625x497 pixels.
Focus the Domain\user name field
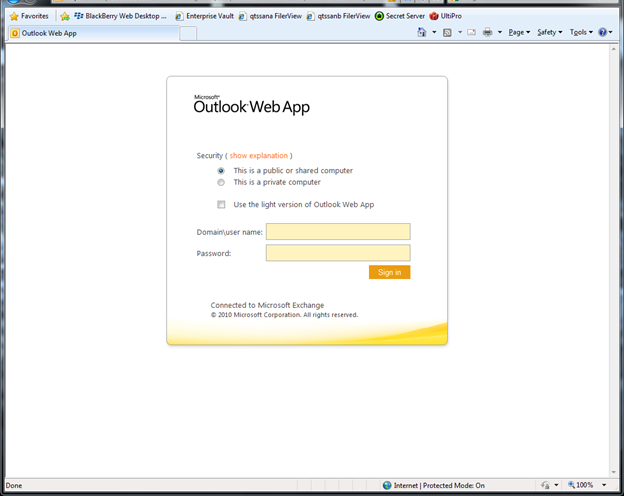click(338, 232)
